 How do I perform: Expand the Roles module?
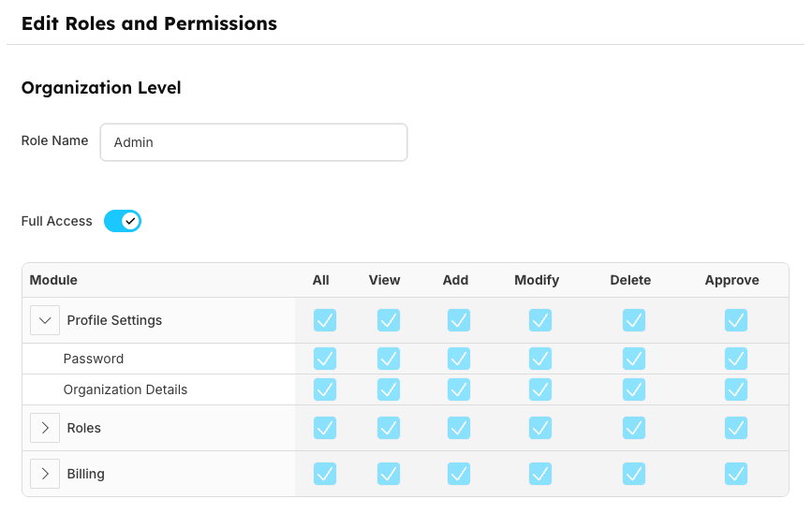[45, 428]
